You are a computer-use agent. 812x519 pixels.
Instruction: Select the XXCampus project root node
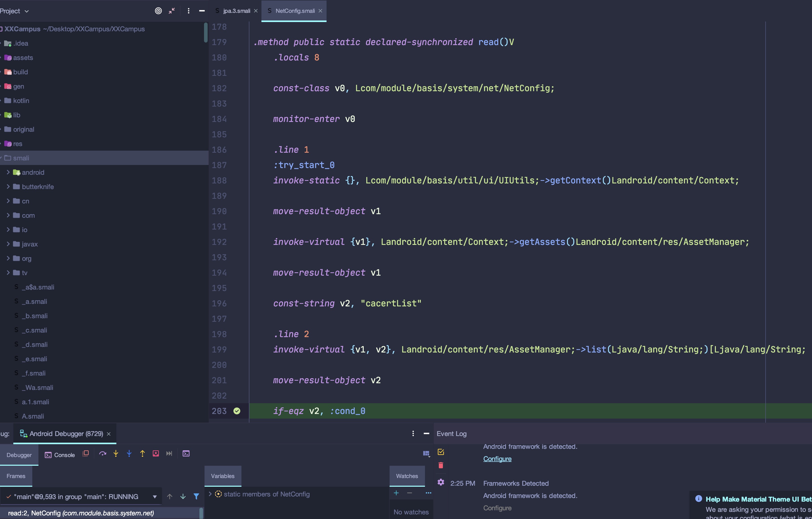coord(104,29)
